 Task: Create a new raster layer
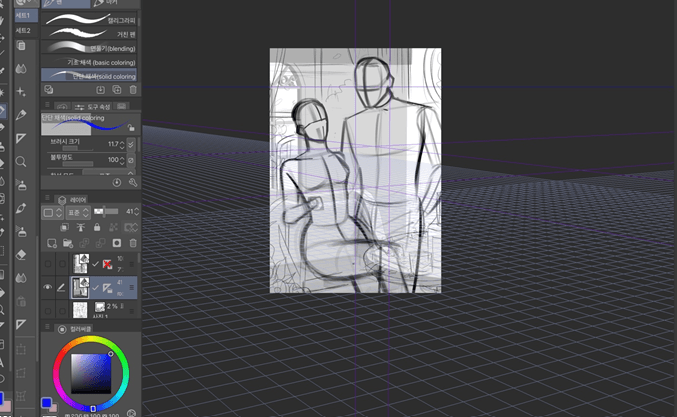click(52, 243)
